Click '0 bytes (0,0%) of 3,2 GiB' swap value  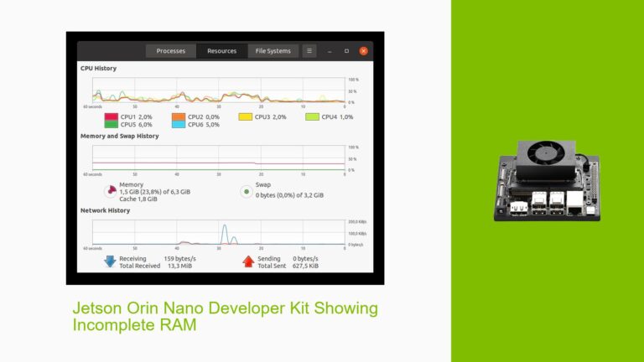click(289, 195)
